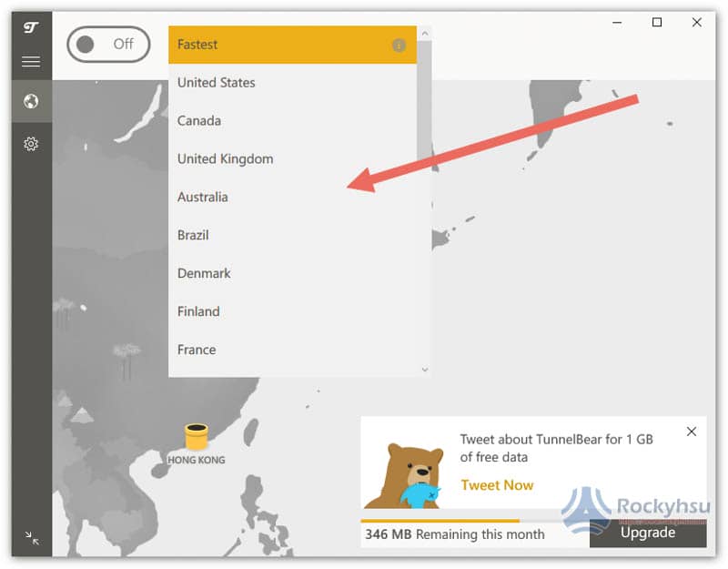This screenshot has width=728, height=569.
Task: Click the country list scroll-down arrow
Action: pyautogui.click(x=424, y=370)
